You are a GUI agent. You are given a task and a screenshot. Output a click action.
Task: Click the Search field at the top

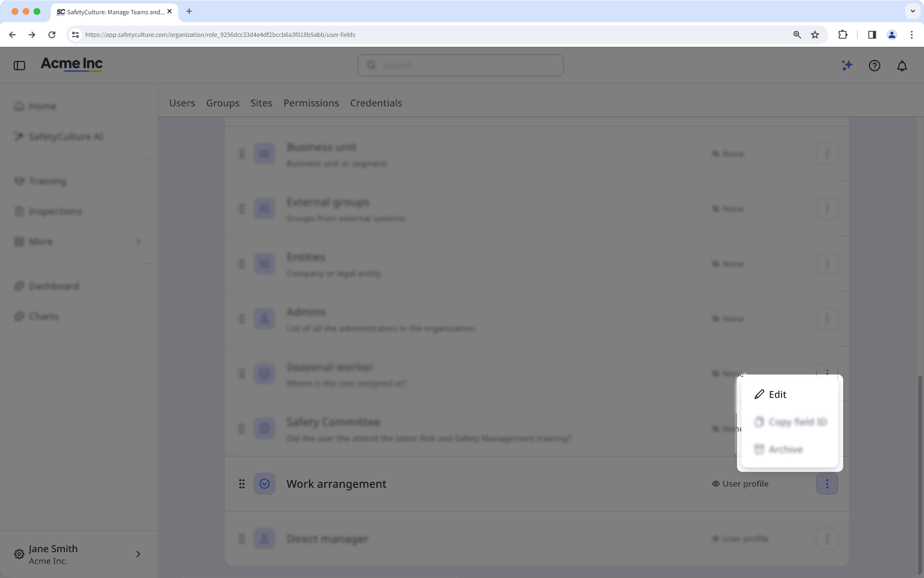tap(460, 65)
